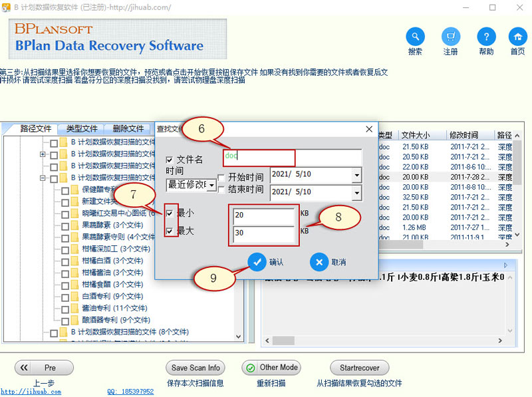Image resolution: width=532 pixels, height=397 pixels.
Task: Toggle the 最小 size checkbox
Action: point(170,213)
